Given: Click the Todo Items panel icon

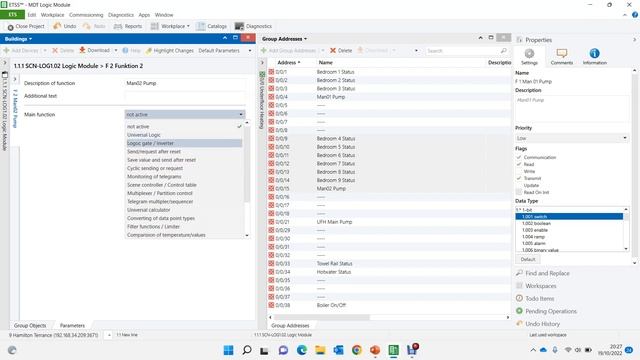Looking at the screenshot, I should [519, 298].
